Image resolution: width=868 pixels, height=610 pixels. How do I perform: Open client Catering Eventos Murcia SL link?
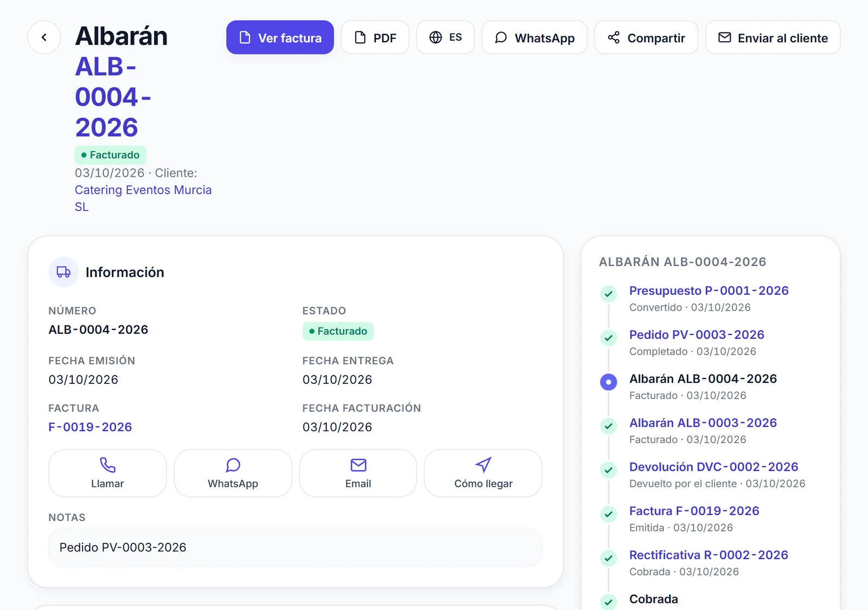pos(143,198)
